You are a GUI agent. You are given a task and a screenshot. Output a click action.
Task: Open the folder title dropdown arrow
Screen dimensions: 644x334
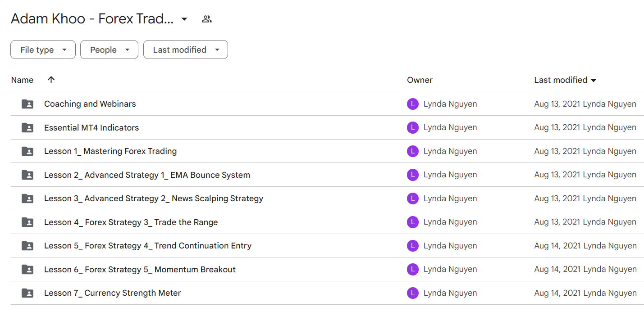tap(184, 19)
